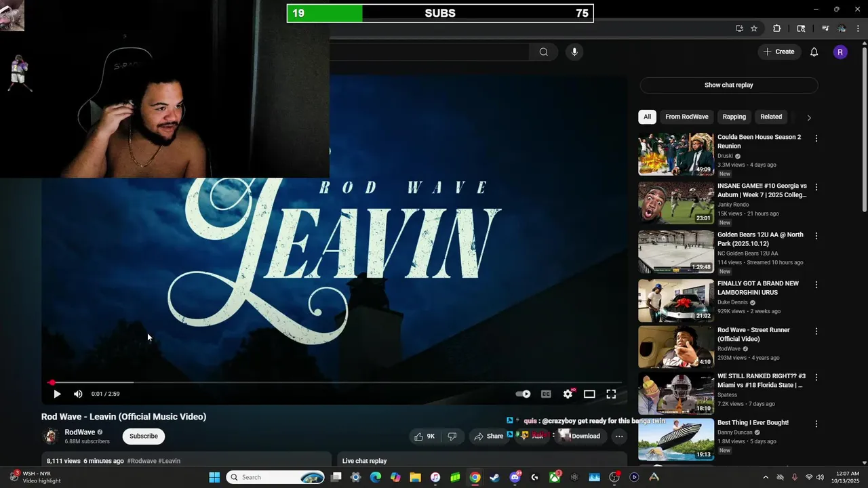The height and width of the screenshot is (488, 868).
Task: Click Show chat replay button
Action: point(729,85)
